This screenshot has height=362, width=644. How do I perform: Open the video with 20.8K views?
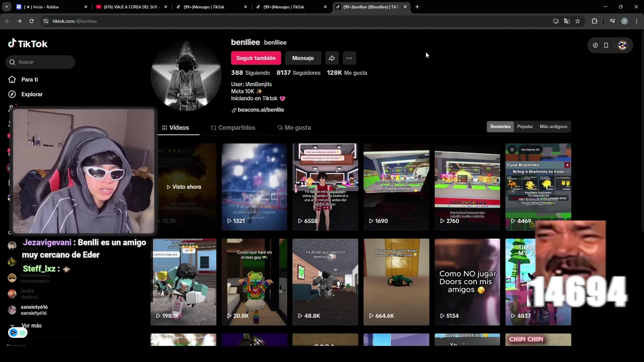pos(254,282)
